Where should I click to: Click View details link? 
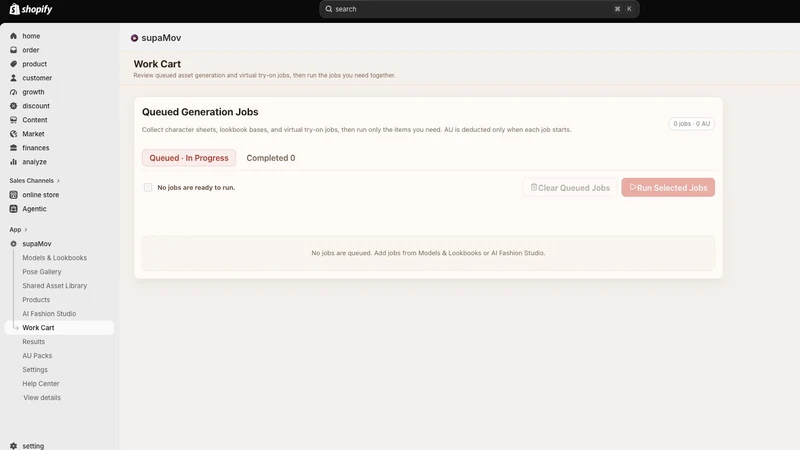point(42,397)
